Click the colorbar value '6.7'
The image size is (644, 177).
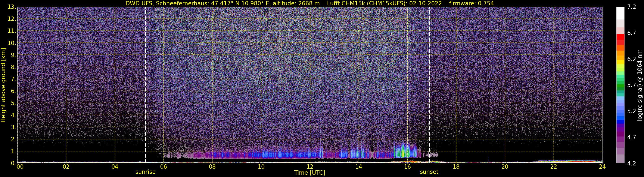(632, 33)
